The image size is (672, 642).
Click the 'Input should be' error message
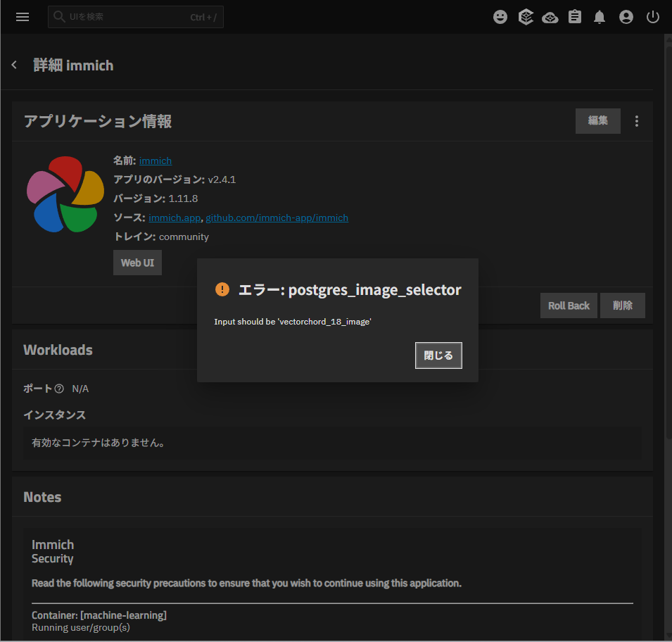pyautogui.click(x=293, y=322)
